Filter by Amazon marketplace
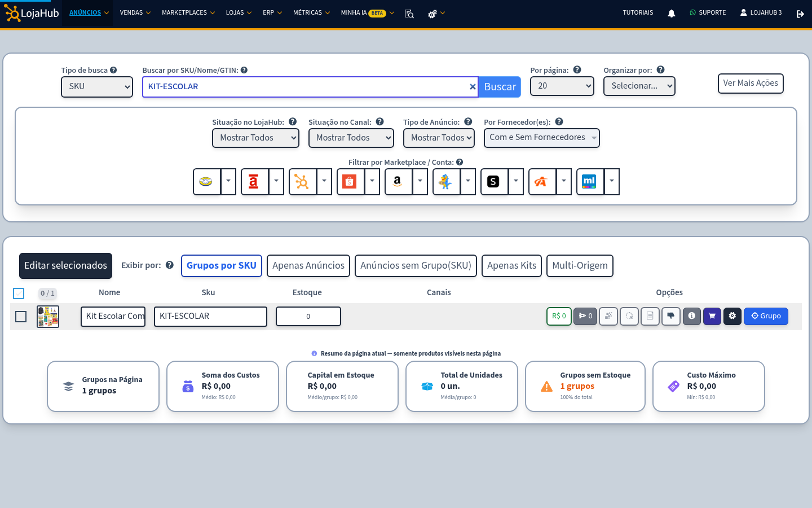812x508 pixels. tap(398, 182)
